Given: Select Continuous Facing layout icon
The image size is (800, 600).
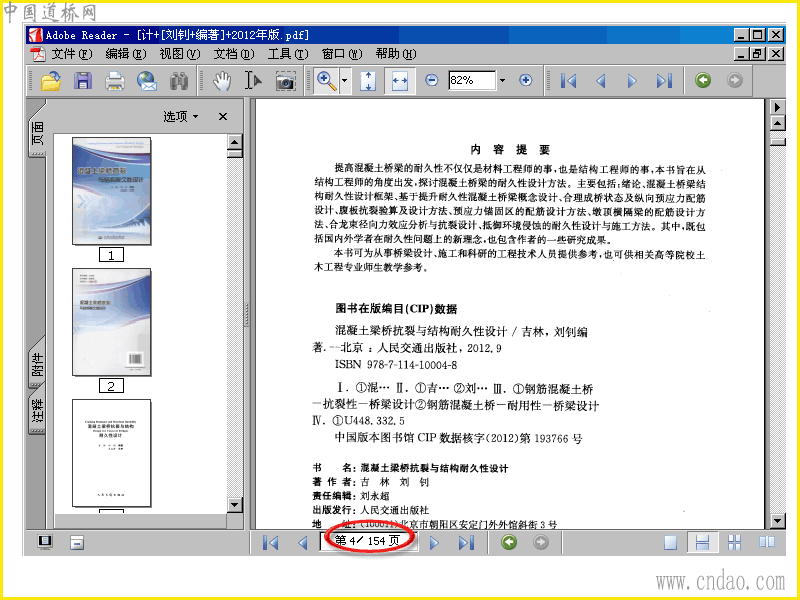Looking at the screenshot, I should 734,542.
